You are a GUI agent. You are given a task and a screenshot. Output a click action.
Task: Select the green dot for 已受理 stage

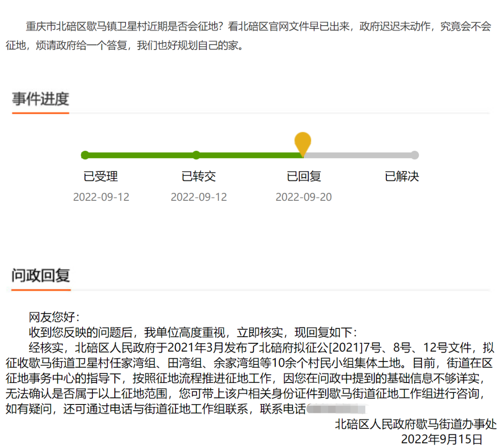tap(85, 155)
